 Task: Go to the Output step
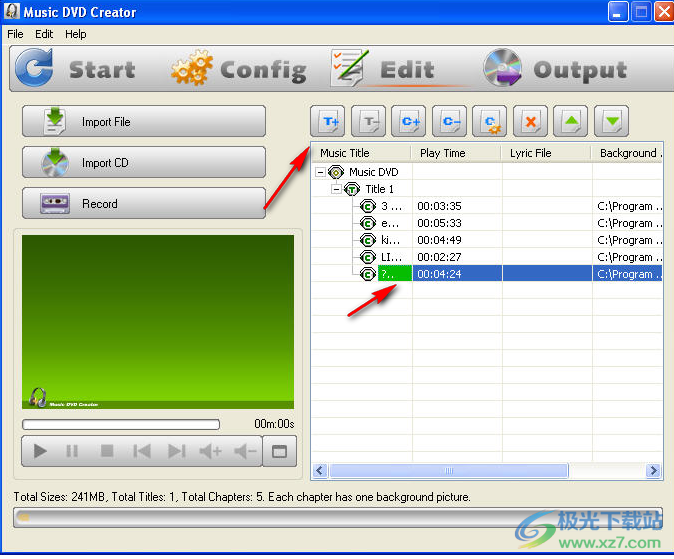(x=555, y=69)
